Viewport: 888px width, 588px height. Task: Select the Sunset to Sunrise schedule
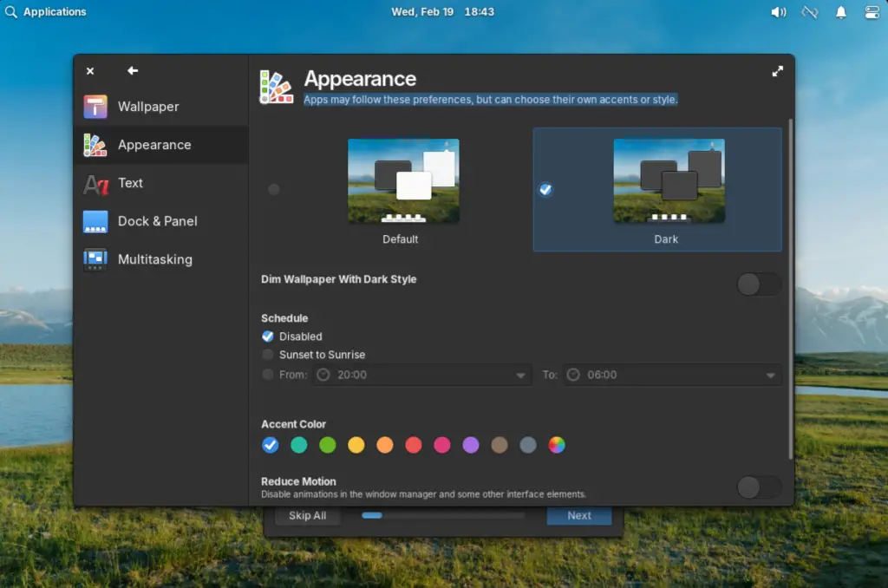pos(268,355)
